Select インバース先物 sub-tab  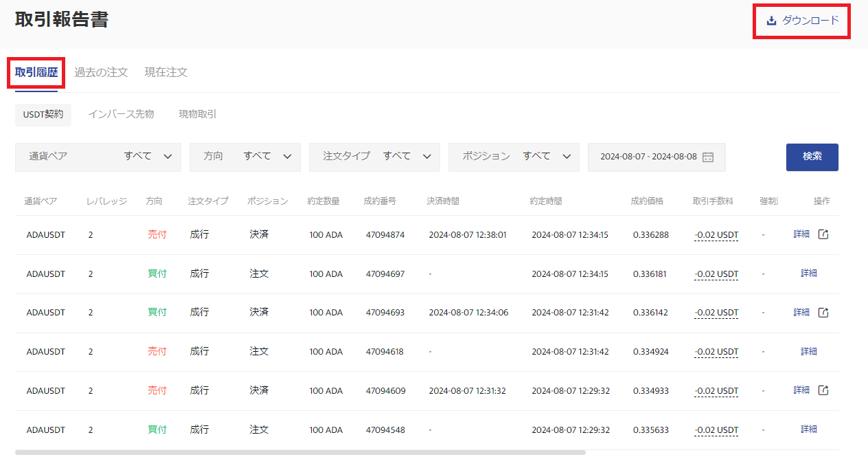[121, 115]
